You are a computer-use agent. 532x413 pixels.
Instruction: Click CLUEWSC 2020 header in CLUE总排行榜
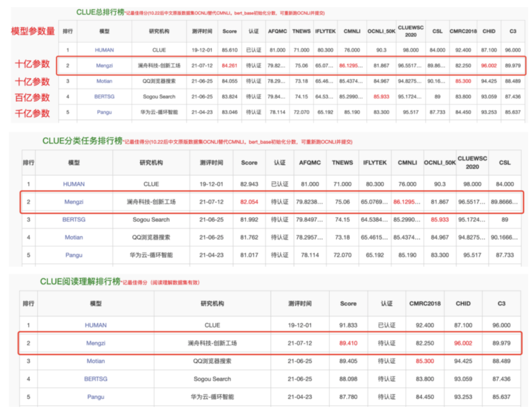click(x=410, y=31)
